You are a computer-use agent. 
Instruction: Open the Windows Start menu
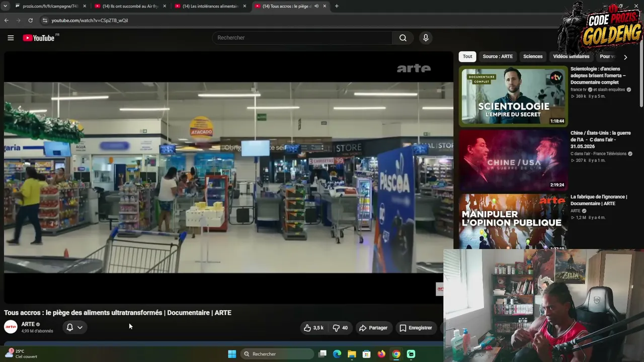pos(232,354)
